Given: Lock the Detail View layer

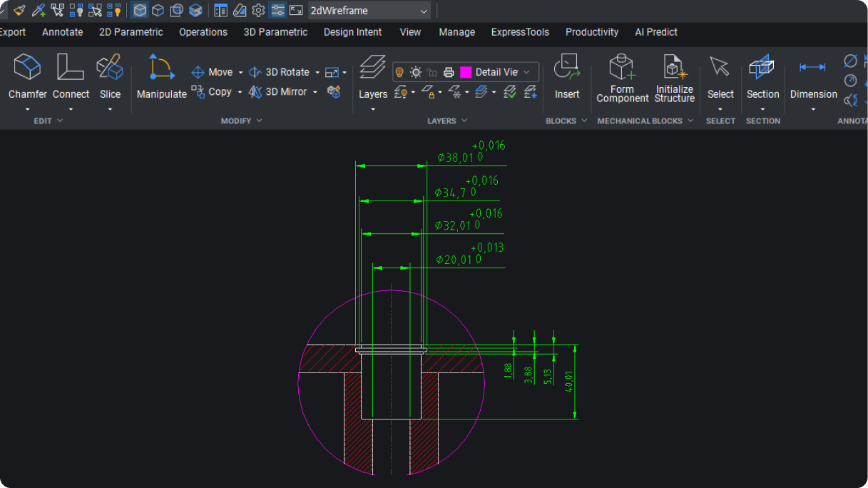Looking at the screenshot, I should pos(431,72).
